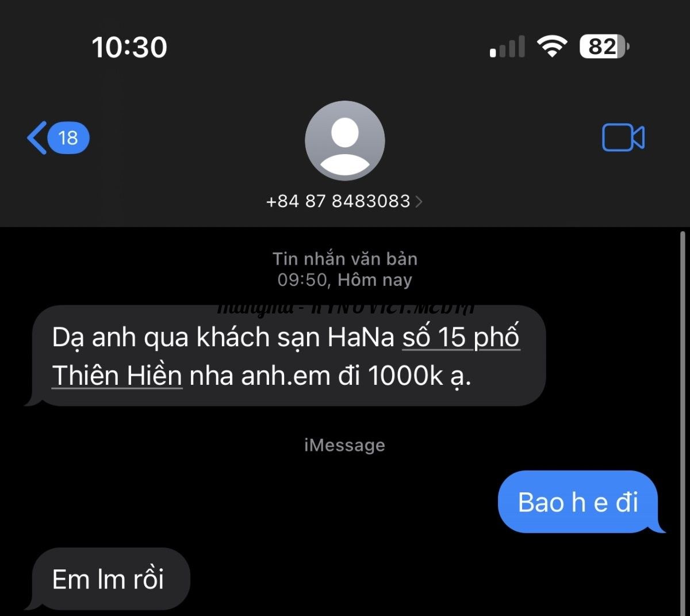Expand contact details chevron beside number
Viewport: 690px width, 616px height.
pos(419,201)
